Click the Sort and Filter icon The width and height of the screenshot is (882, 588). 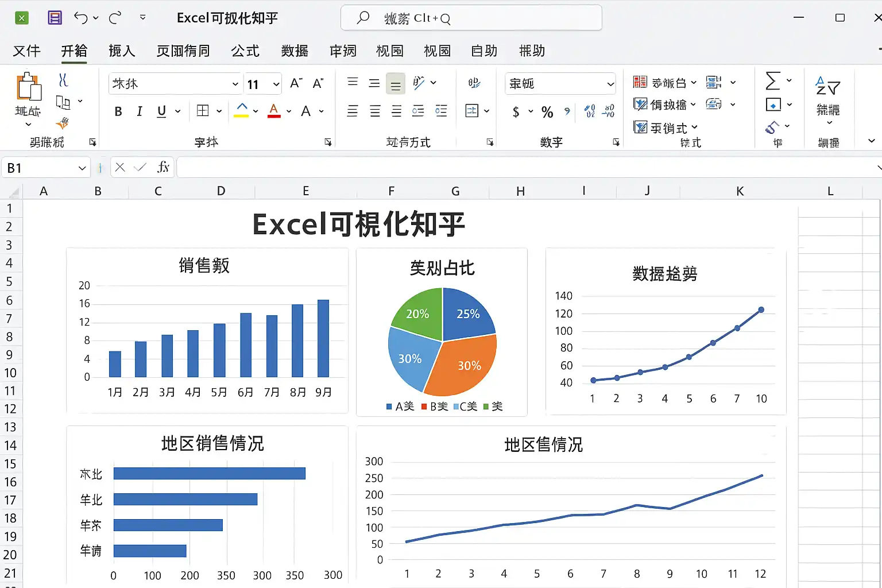(x=828, y=86)
